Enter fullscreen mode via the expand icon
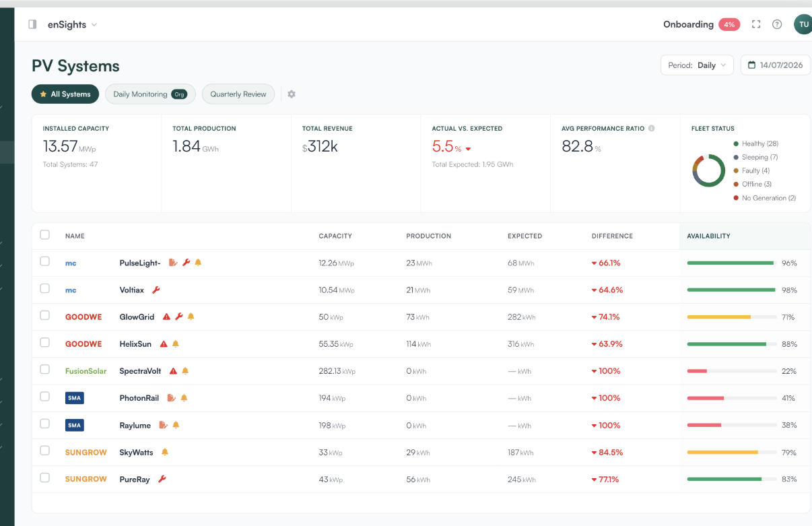 [x=756, y=24]
